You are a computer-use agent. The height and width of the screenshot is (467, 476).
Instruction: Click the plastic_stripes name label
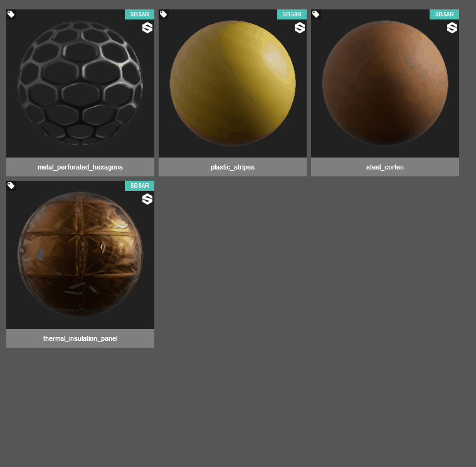(233, 167)
